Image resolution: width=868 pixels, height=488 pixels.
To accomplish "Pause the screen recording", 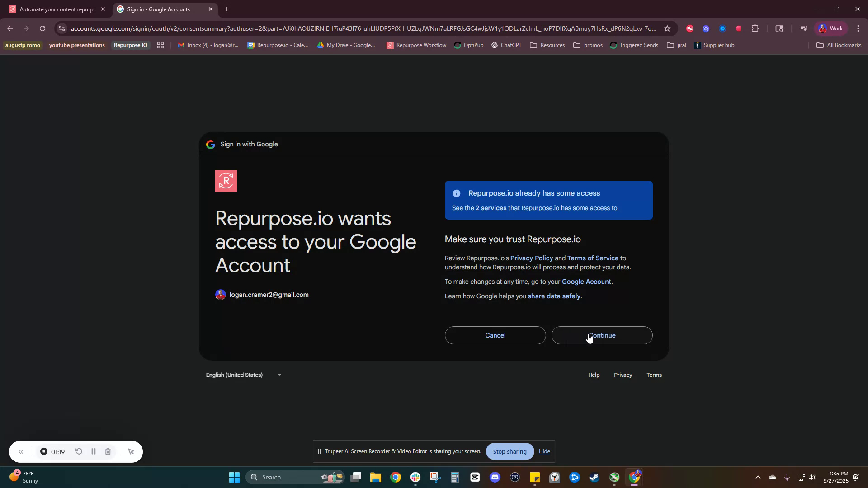I will (x=94, y=451).
